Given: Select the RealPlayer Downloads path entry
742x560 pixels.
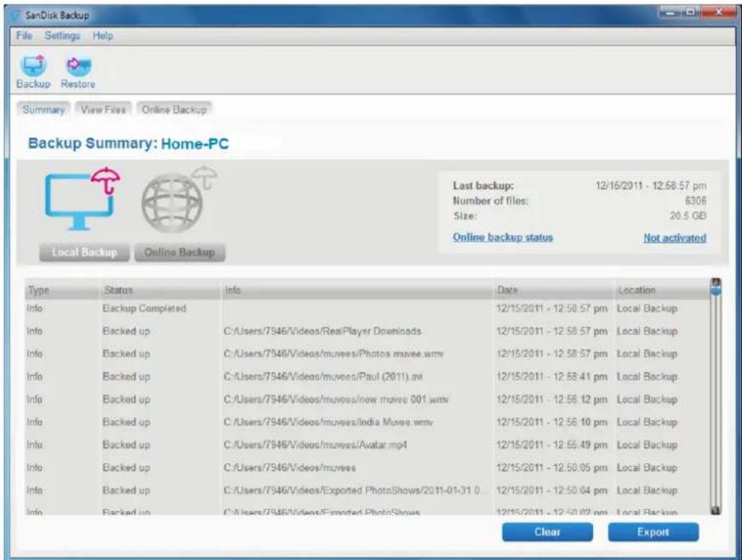Looking at the screenshot, I should (x=322, y=331).
